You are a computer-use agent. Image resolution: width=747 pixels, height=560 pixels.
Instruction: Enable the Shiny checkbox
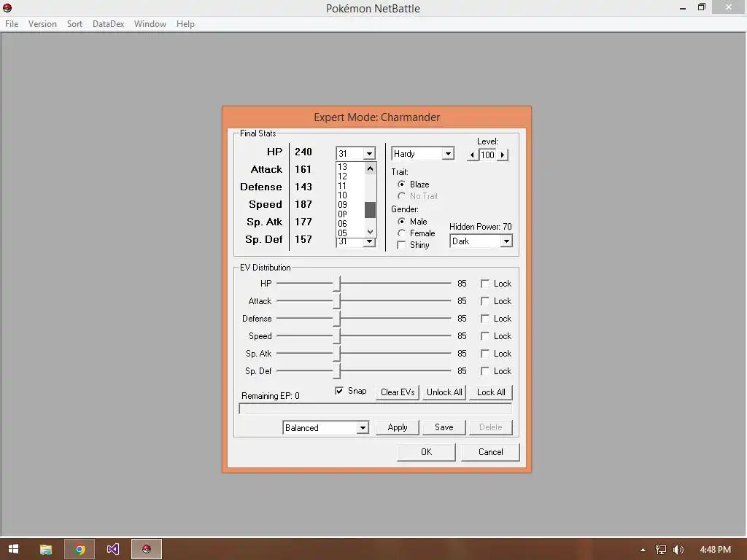point(402,245)
